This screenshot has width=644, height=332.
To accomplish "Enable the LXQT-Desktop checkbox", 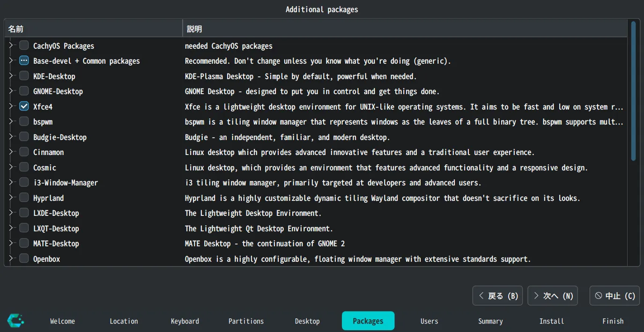I will 24,228.
